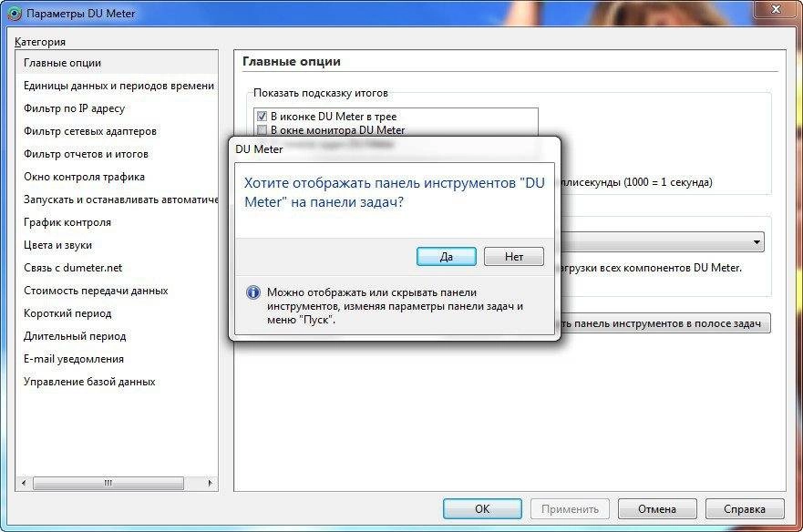Image resolution: width=803 pixels, height=532 pixels.
Task: Select 'Запускать и останавливать автоматически' category
Action: [117, 199]
